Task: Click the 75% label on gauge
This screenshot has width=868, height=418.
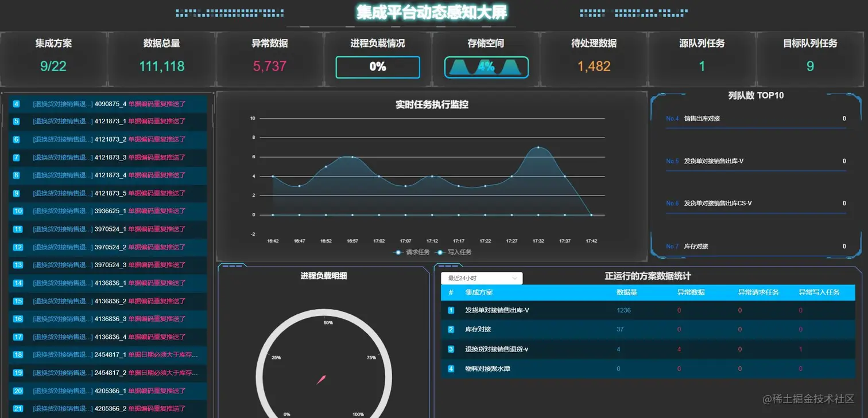Action: (371, 358)
